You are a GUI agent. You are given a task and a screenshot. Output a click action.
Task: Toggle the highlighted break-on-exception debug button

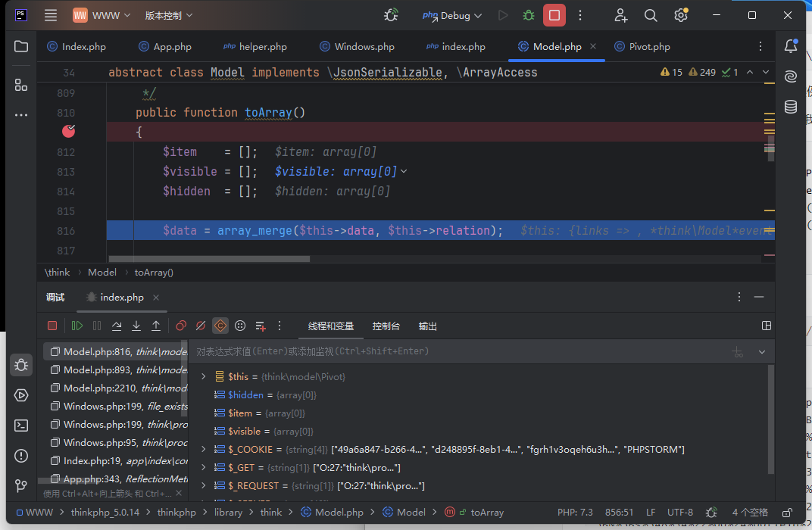pos(220,326)
